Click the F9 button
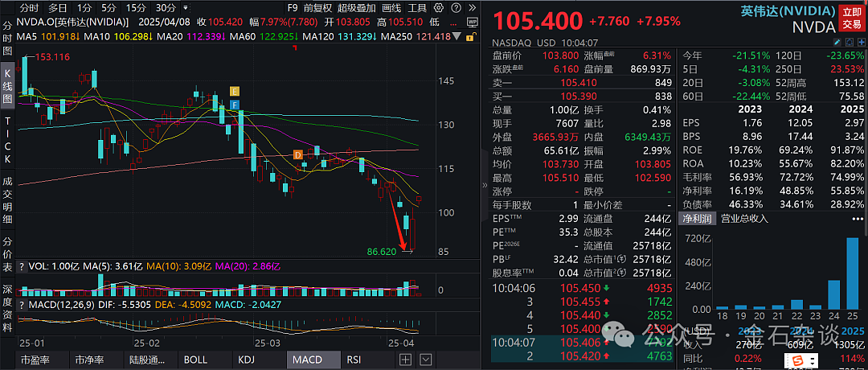 (x=293, y=8)
